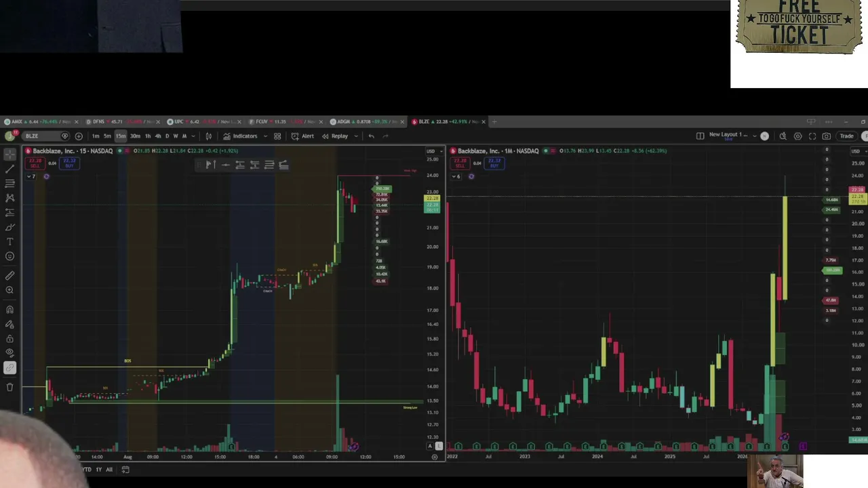Select the highlighted 15m timeframe
Viewport: 868px width, 488px height.
point(121,136)
